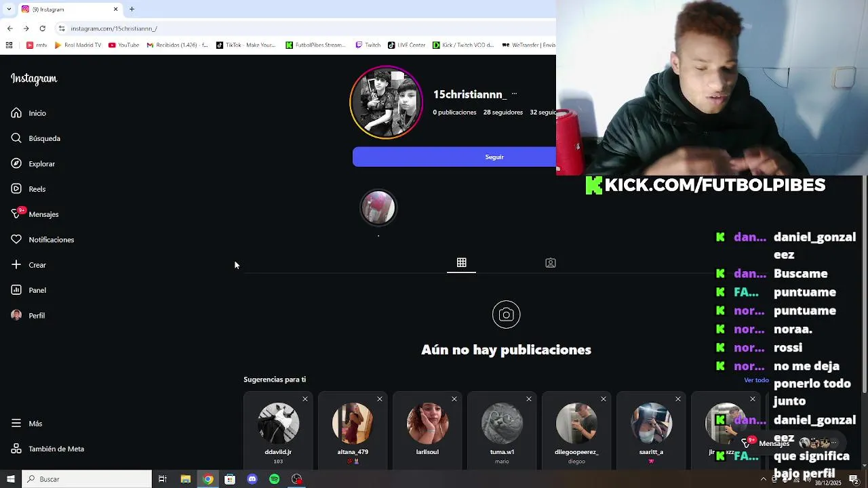The height and width of the screenshot is (488, 868).
Task: Open YouTube bookmark
Action: pyautogui.click(x=123, y=45)
